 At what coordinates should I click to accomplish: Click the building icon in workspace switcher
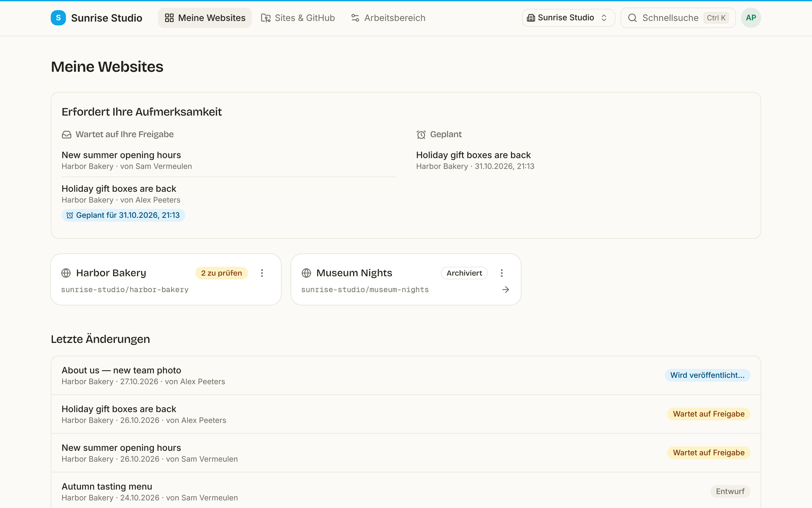pos(531,18)
